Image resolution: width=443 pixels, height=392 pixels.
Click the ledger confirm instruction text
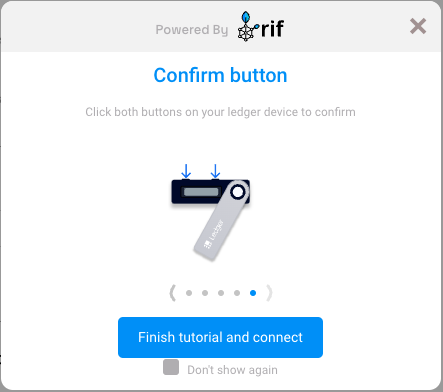click(x=220, y=112)
